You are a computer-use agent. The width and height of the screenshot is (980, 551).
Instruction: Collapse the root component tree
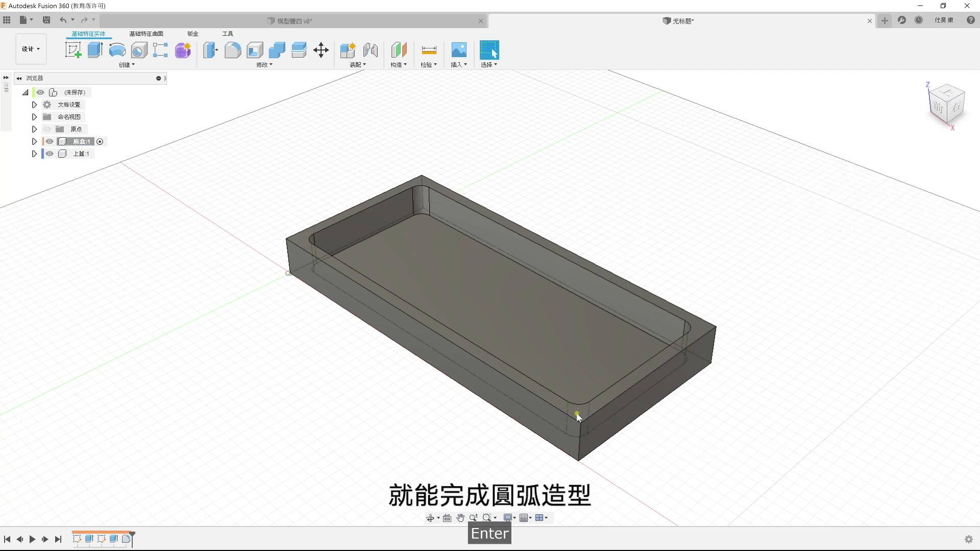pyautogui.click(x=25, y=92)
